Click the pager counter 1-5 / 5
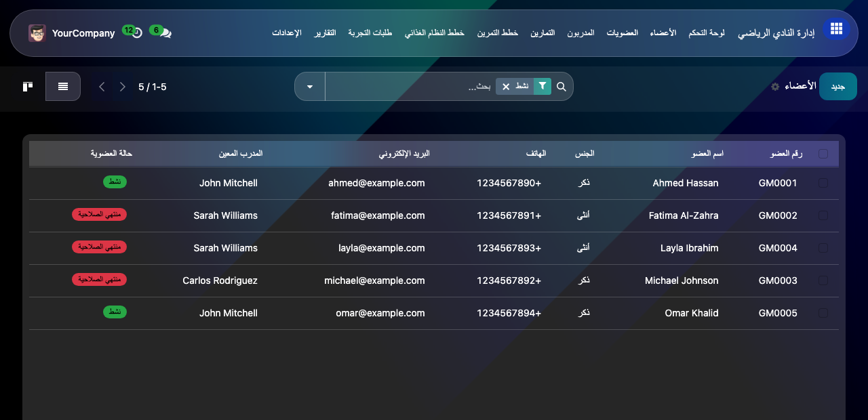Screen dimensions: 868x420 pos(153,87)
